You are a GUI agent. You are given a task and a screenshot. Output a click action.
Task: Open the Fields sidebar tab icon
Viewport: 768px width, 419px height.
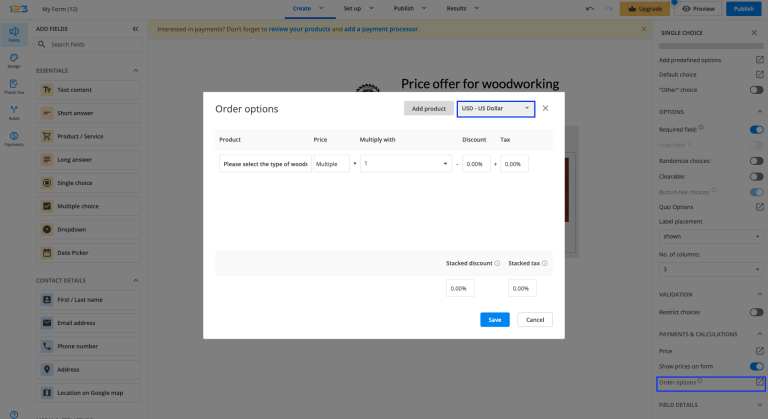point(14,34)
